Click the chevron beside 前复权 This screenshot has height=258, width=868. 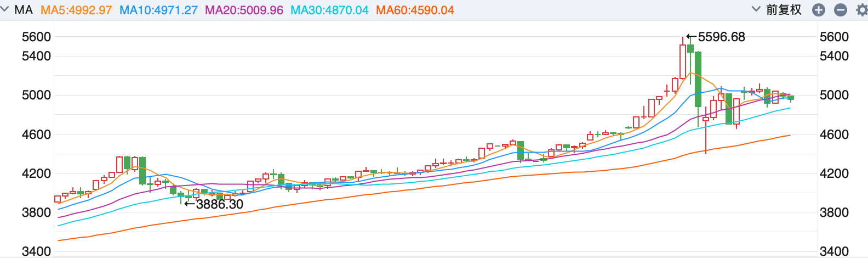tap(756, 9)
